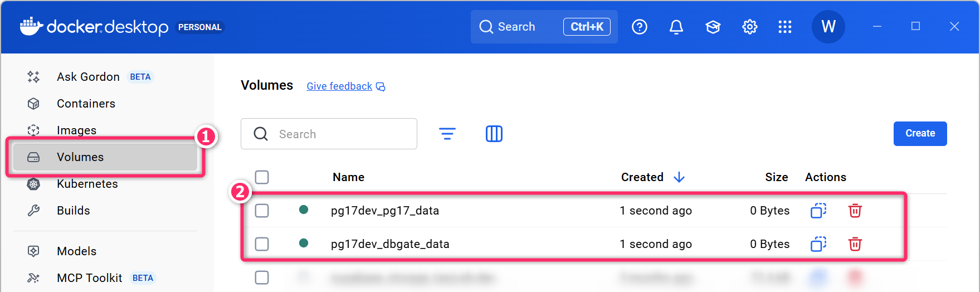Select the pg17dev_dbgate_data checkbox
980x292 pixels.
262,244
